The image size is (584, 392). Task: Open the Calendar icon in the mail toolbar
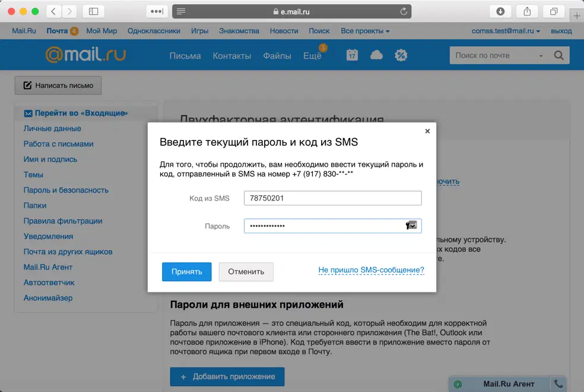pyautogui.click(x=352, y=55)
